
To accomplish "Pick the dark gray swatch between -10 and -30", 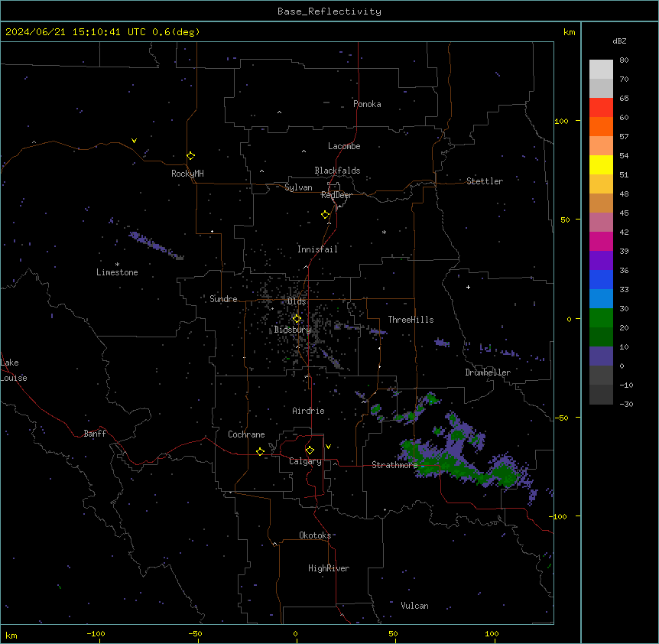I will pos(601,395).
